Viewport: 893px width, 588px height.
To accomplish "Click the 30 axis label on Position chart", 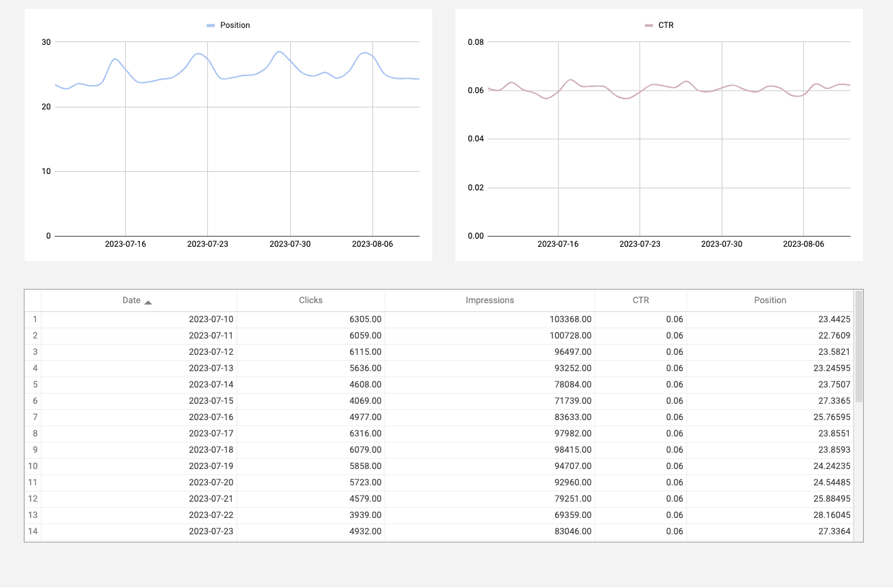I will [x=46, y=42].
